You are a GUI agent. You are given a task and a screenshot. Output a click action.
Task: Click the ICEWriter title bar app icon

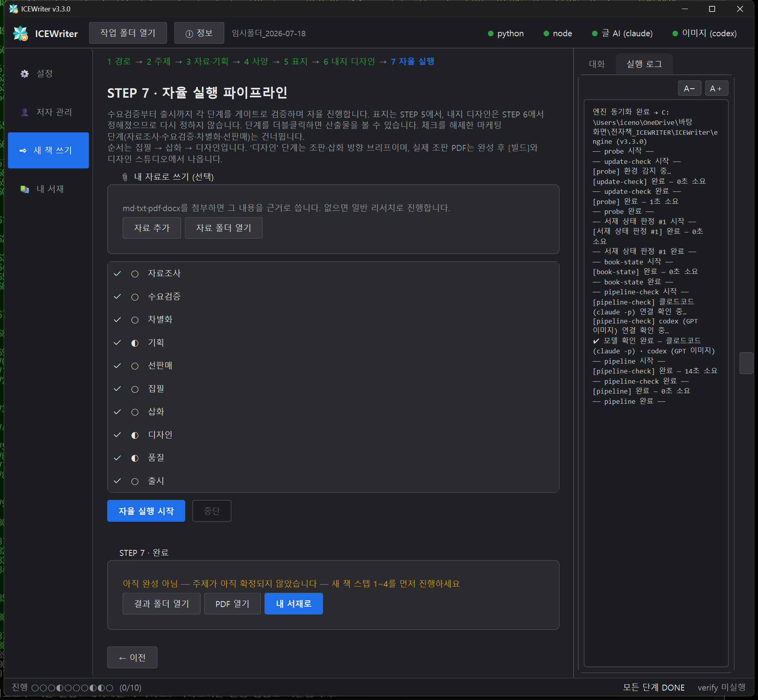(x=14, y=9)
